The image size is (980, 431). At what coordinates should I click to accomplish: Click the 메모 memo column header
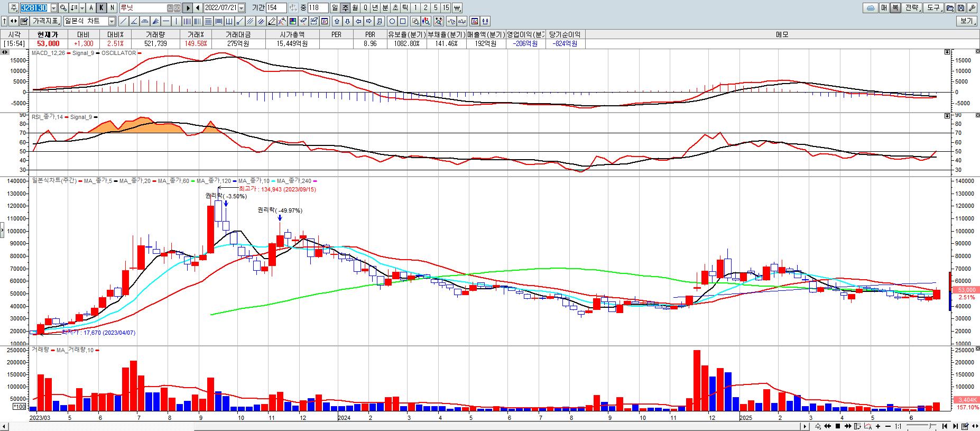(782, 34)
